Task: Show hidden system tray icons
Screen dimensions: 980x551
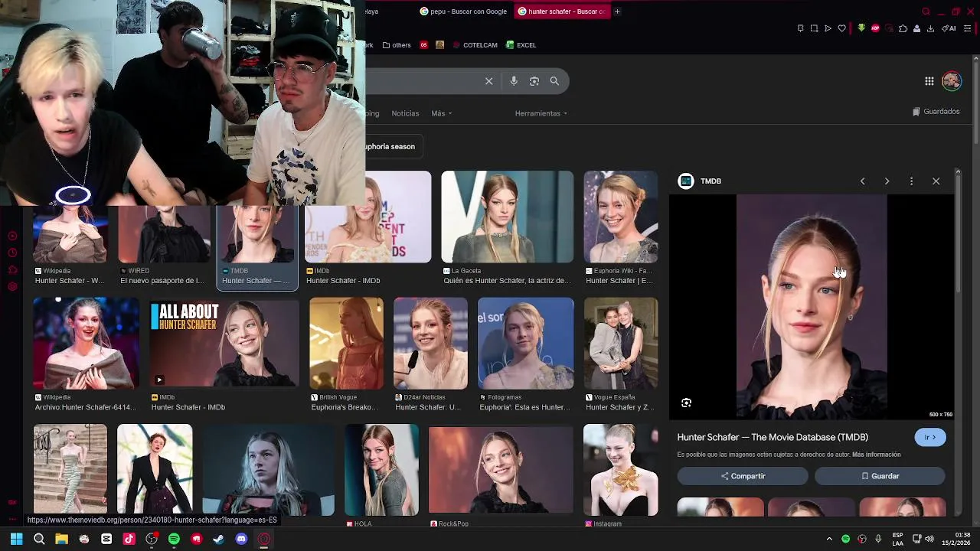Action: point(829,539)
